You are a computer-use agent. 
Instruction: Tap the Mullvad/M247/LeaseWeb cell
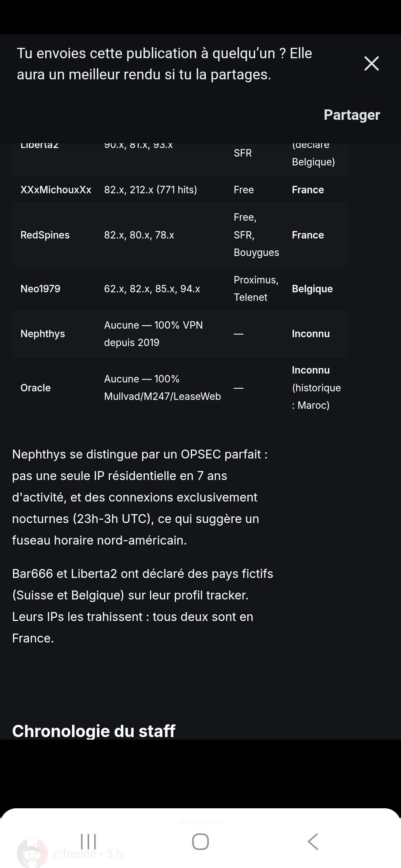[x=162, y=388]
